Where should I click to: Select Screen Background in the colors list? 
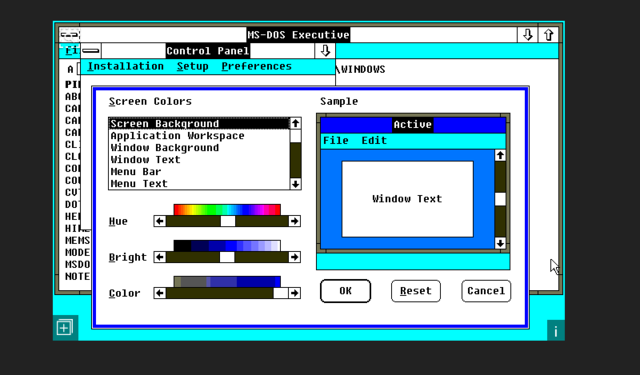[x=199, y=124]
